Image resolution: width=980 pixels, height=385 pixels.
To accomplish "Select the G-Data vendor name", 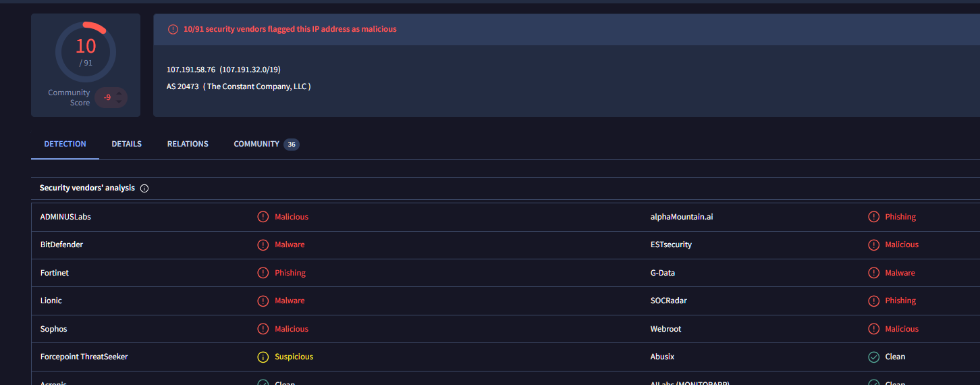I will point(663,273).
